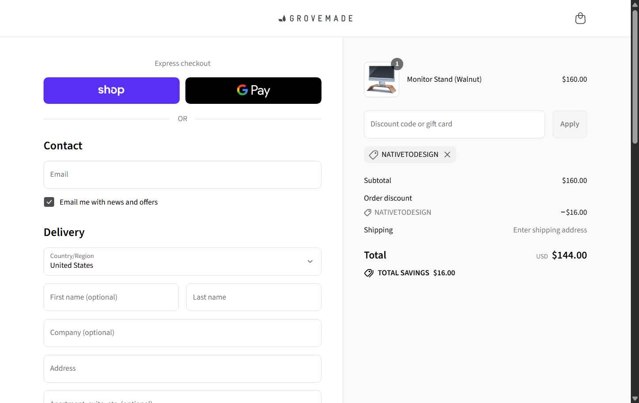Uncheck Email me with news and offers
Image resolution: width=639 pixels, height=403 pixels.
pyautogui.click(x=49, y=202)
